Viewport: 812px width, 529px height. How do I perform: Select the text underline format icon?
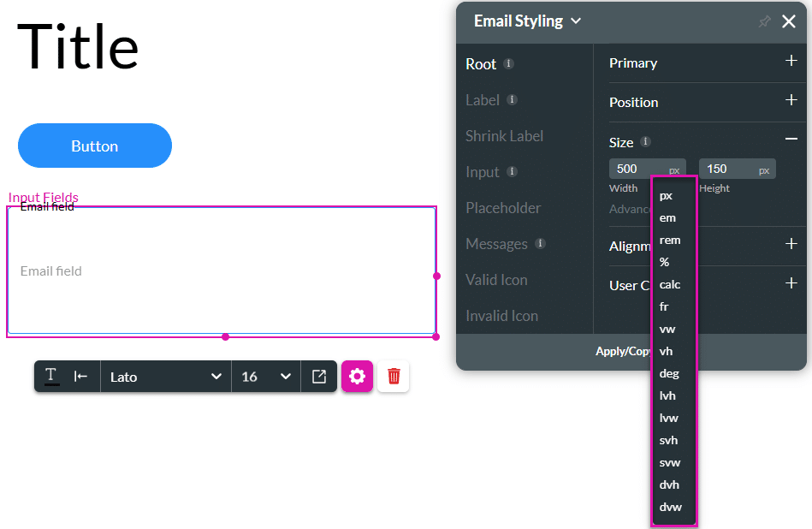51,376
